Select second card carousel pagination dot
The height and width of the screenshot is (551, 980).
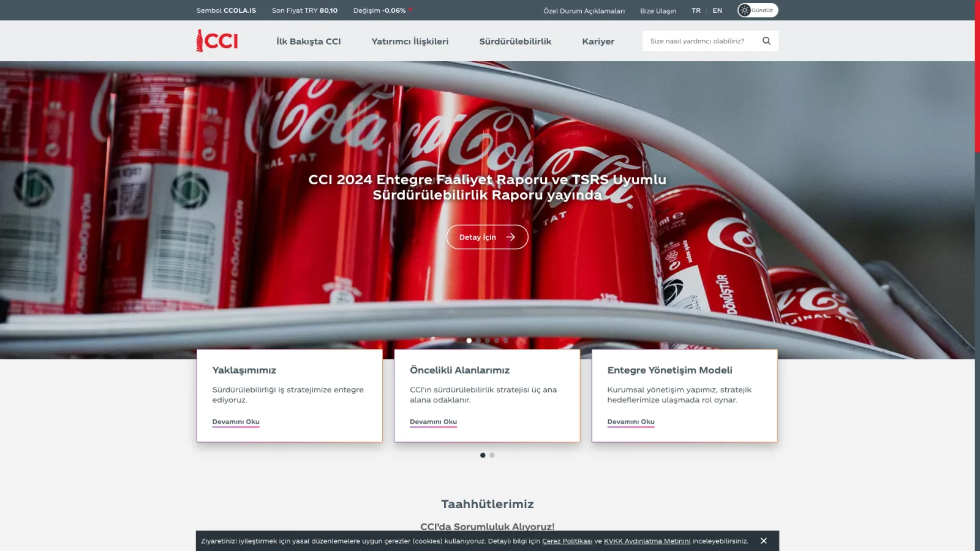492,455
